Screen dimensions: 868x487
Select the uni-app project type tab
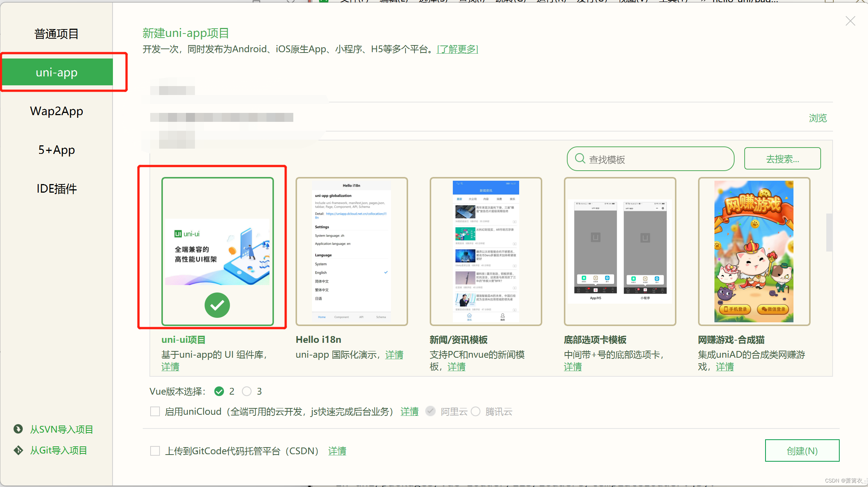pos(57,72)
